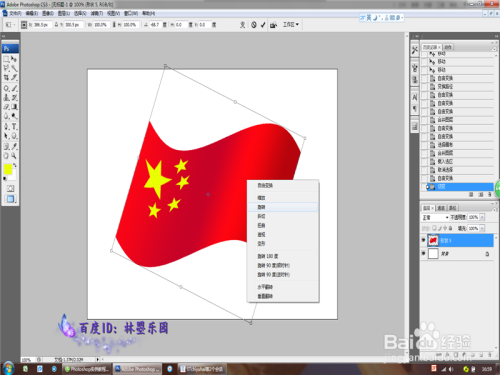This screenshot has width=500, height=375.
Task: Change the toolbox to two-column layout
Action: 3,36
